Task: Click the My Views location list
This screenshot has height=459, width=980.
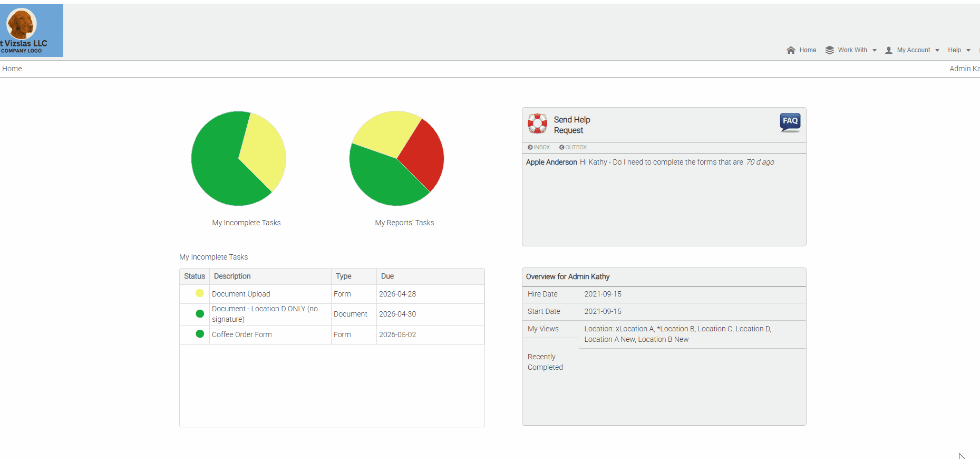Action: [x=677, y=334]
